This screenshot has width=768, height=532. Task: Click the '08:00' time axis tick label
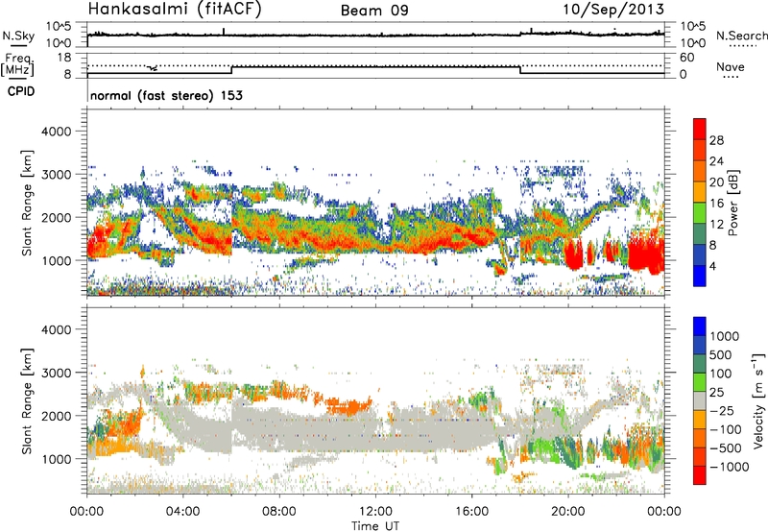click(279, 512)
